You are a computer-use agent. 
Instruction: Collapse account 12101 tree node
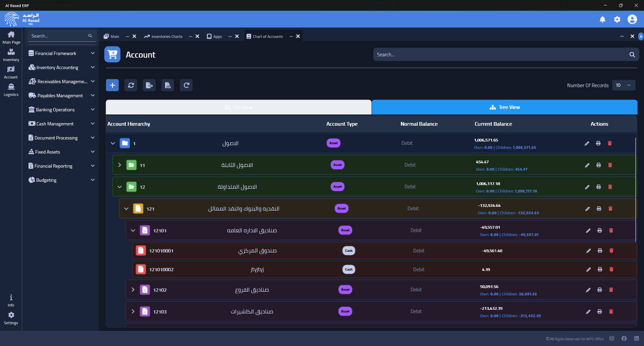(133, 231)
